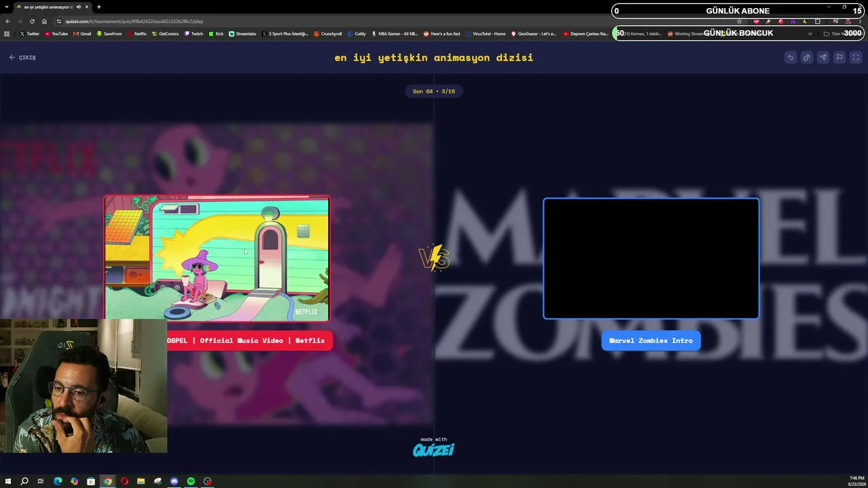Image resolution: width=868 pixels, height=488 pixels.
Task: Click the undo arrow icon in quiz toolbar
Action: click(x=790, y=58)
